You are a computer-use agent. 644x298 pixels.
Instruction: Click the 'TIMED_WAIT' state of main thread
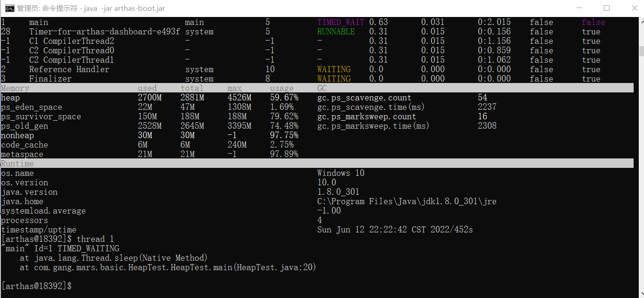point(341,22)
